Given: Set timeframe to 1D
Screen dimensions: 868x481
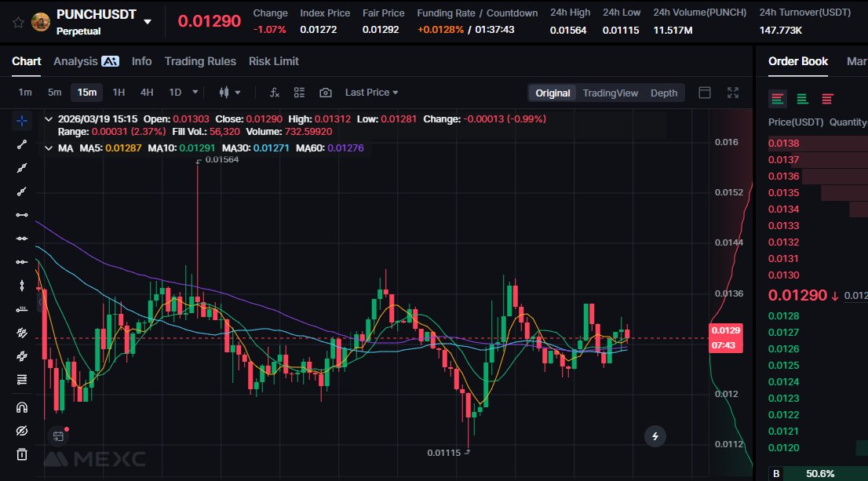Looking at the screenshot, I should point(175,93).
